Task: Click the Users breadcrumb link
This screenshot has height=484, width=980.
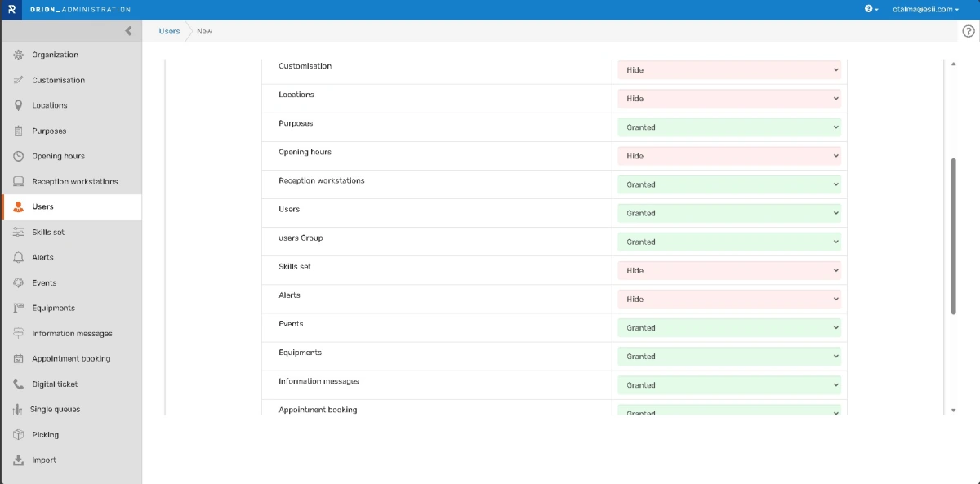Action: (169, 31)
